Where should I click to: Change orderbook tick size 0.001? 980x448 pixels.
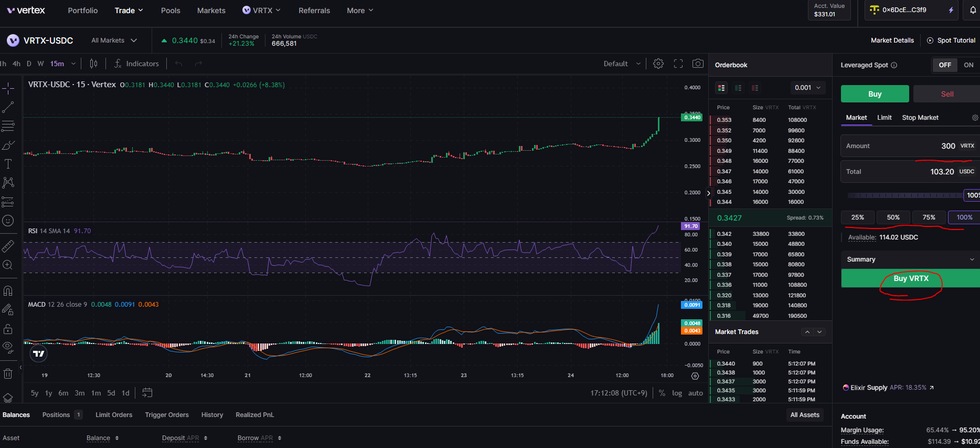point(807,88)
